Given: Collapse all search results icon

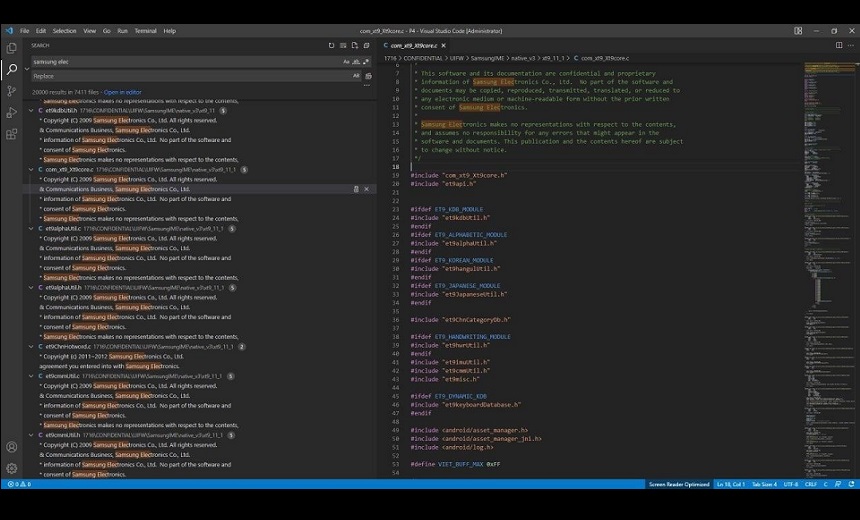Looking at the screenshot, I should pos(366,46).
